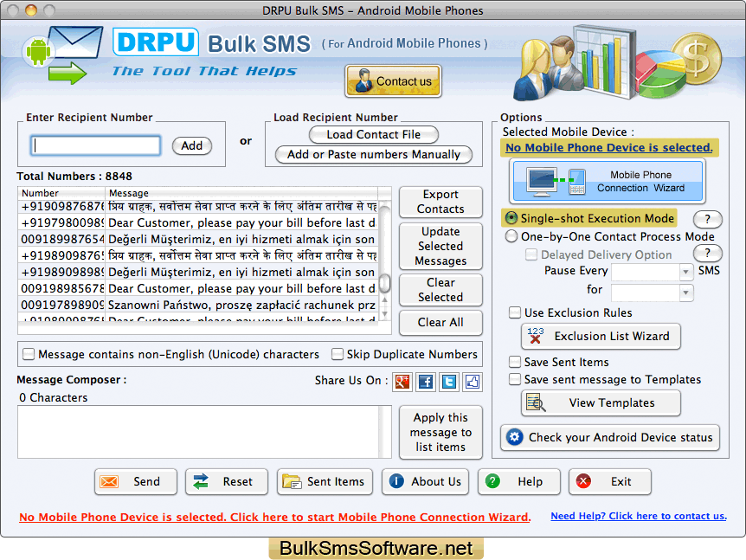Select the first row numbered 009189987654
This screenshot has height=560, width=746.
[198, 239]
